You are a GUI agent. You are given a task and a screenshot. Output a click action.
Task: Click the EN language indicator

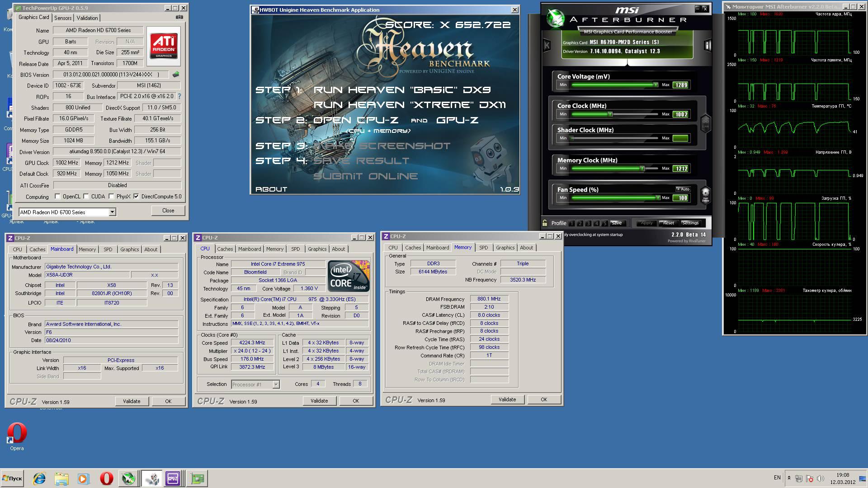pyautogui.click(x=777, y=477)
